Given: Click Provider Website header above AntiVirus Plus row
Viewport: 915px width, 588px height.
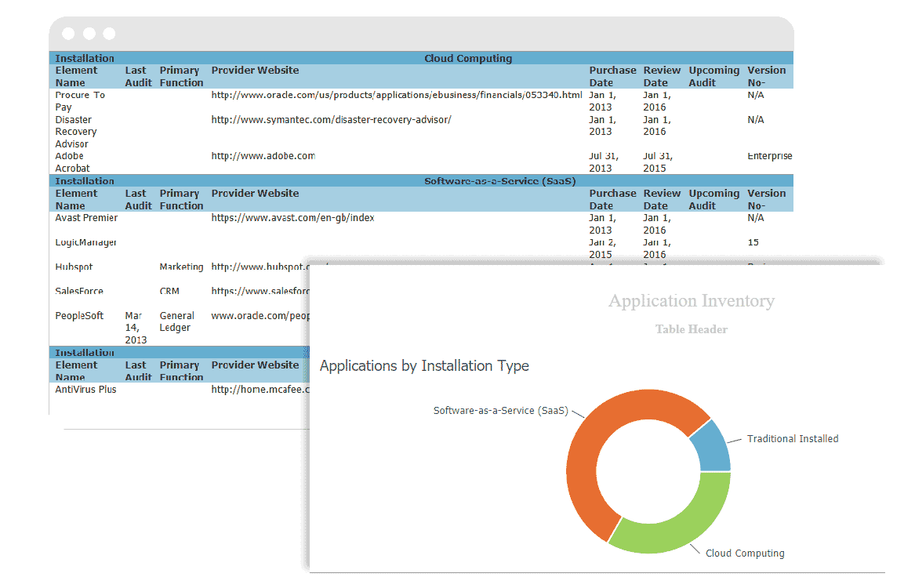Looking at the screenshot, I should coord(255,365).
